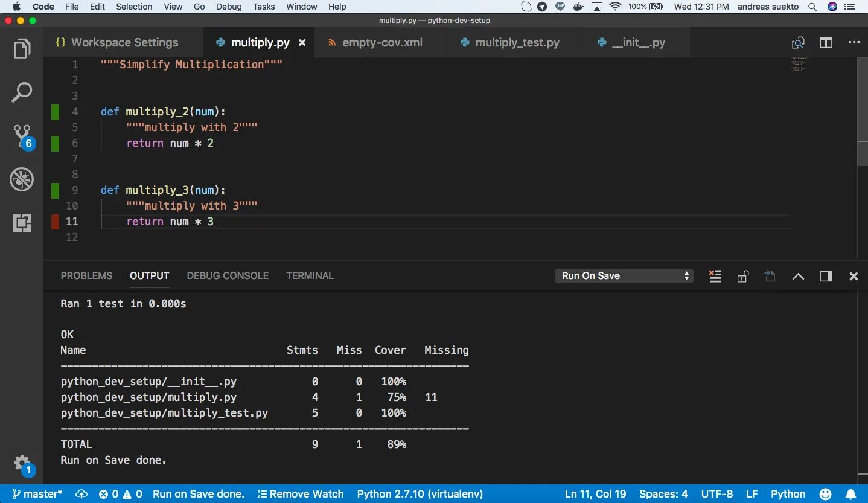The height and width of the screenshot is (503, 868).
Task: Open the Apple menu
Action: 16,7
